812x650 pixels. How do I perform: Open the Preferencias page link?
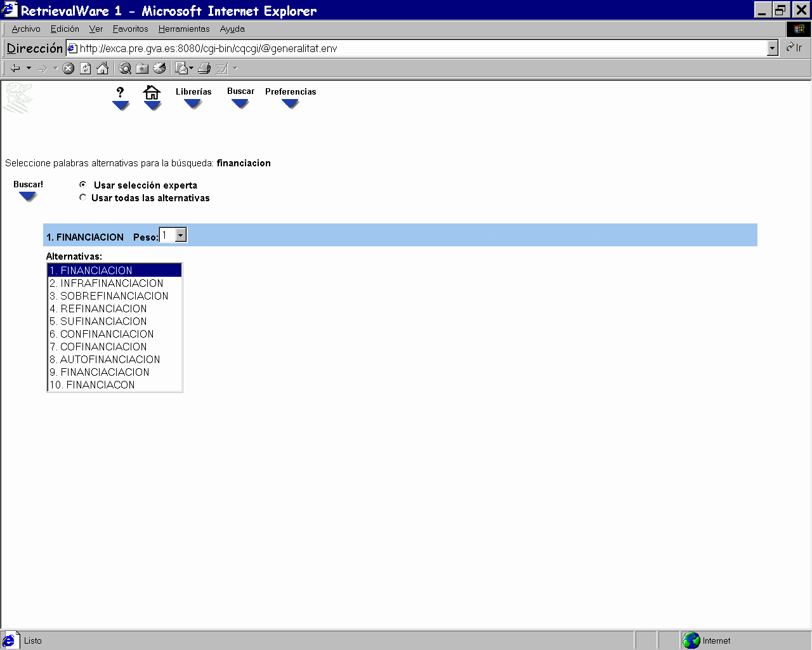point(291,92)
